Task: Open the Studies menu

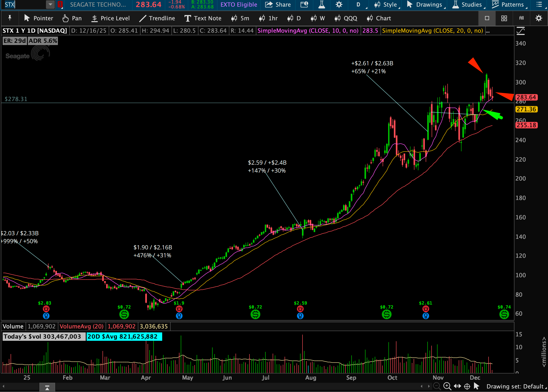Action: pyautogui.click(x=468, y=5)
